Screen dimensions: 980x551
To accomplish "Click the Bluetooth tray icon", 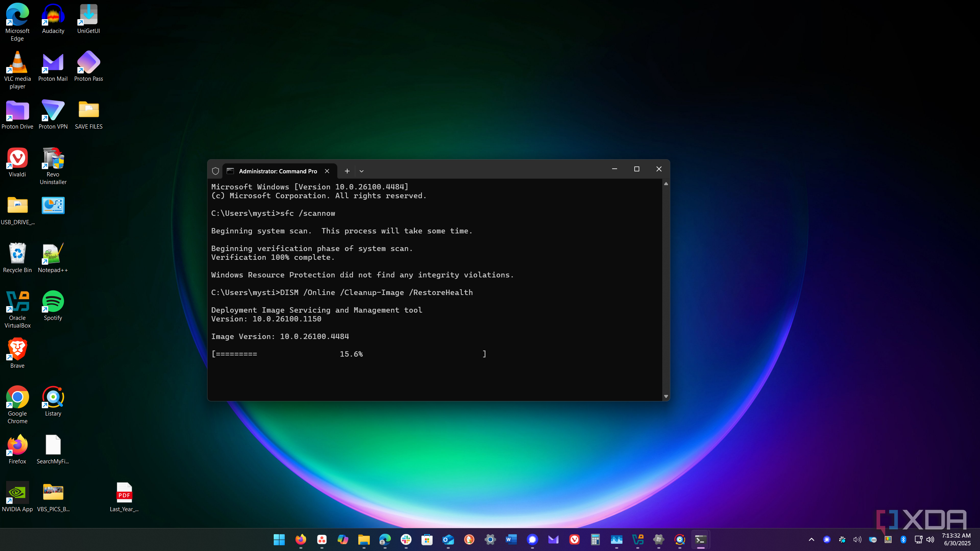I will click(903, 540).
